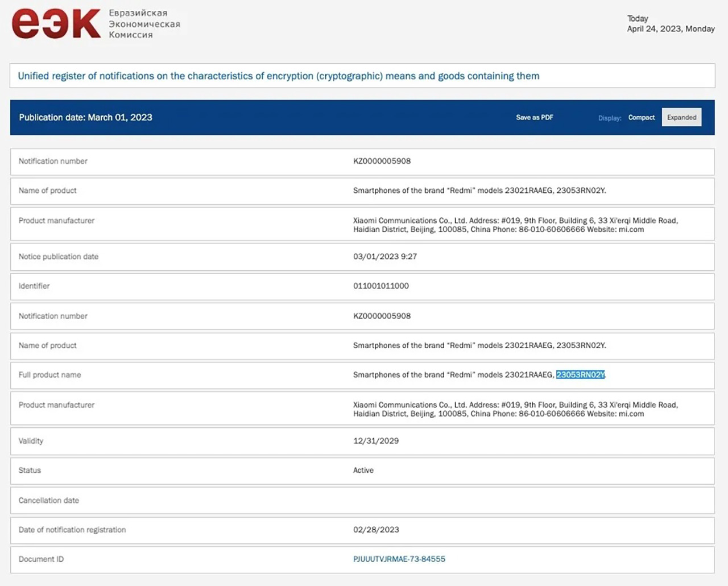Image resolution: width=728 pixels, height=586 pixels.
Task: Save the notification as PDF
Action: click(x=534, y=117)
